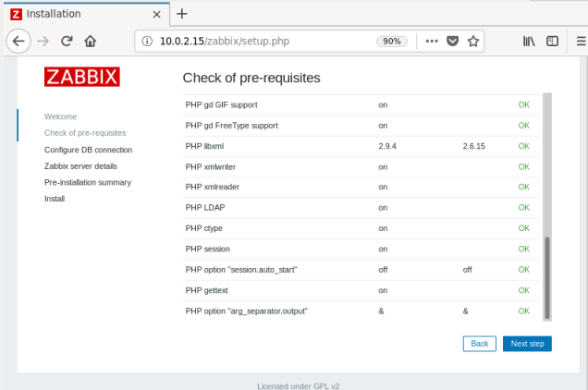Bookmark this page with the star
588x390 pixels.
point(472,41)
